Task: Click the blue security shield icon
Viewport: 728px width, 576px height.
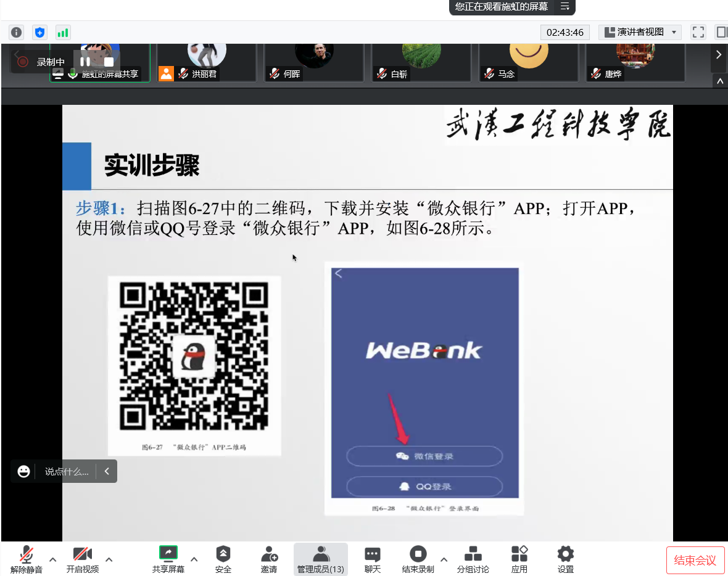Action: (39, 32)
